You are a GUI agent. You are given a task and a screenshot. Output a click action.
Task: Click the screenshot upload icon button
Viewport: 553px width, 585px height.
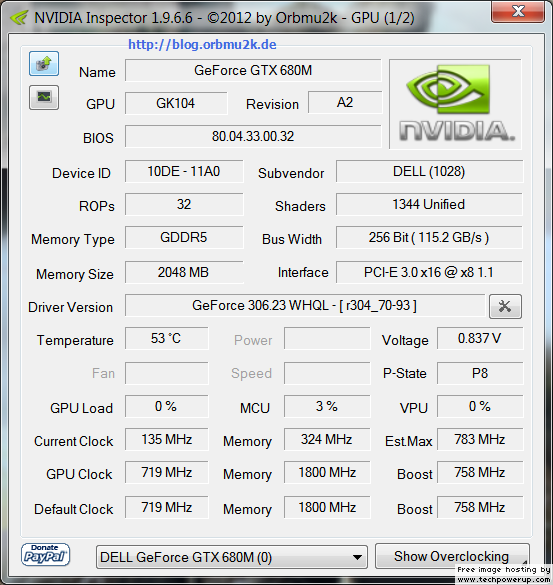pos(44,64)
